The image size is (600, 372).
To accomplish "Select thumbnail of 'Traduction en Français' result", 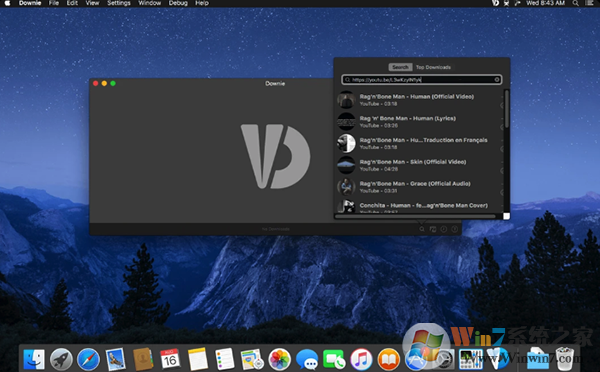I will pyautogui.click(x=346, y=143).
